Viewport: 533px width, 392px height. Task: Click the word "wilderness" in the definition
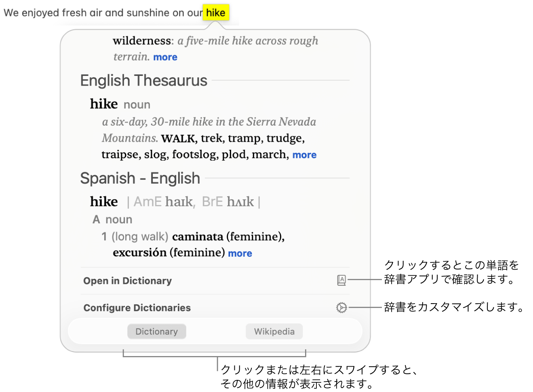click(x=142, y=41)
